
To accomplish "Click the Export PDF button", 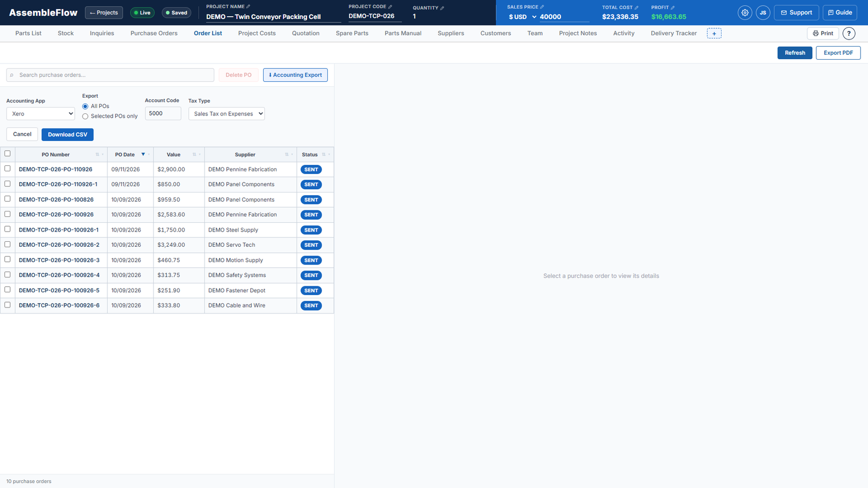I will tap(838, 53).
